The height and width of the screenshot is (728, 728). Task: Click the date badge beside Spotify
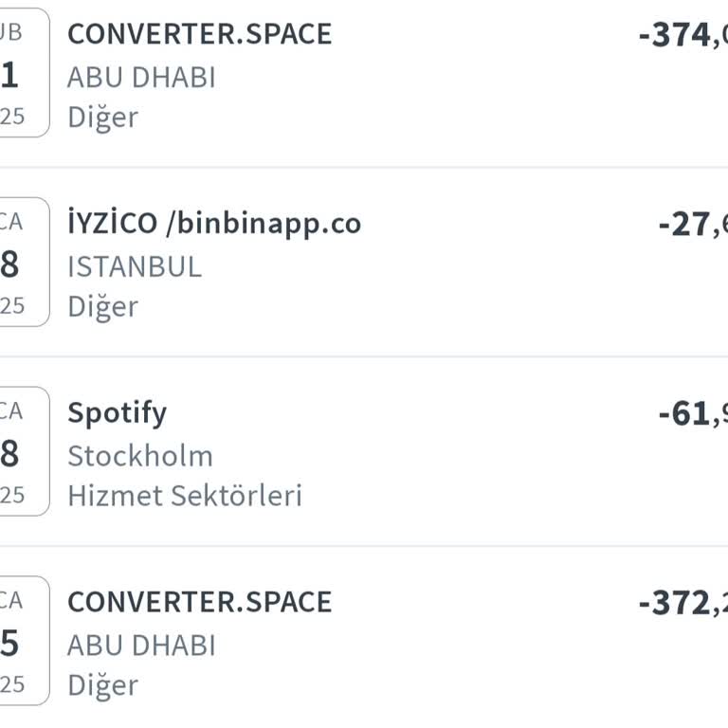[23, 453]
